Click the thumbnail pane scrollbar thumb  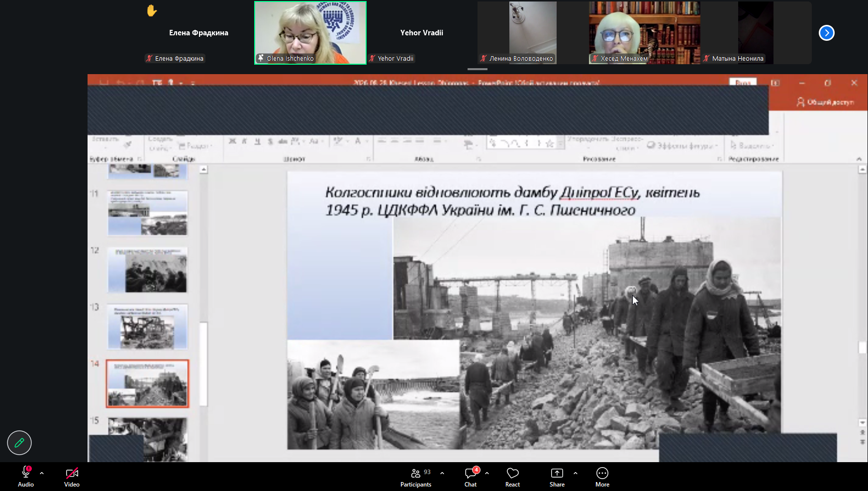pos(203,364)
